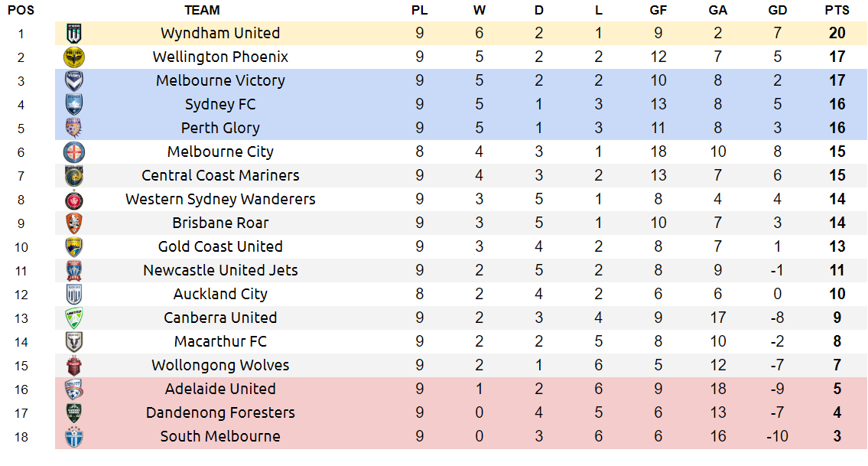Viewport: 868px width, 466px height.
Task: Click the Wellington Phoenix club logo
Action: pos(74,57)
